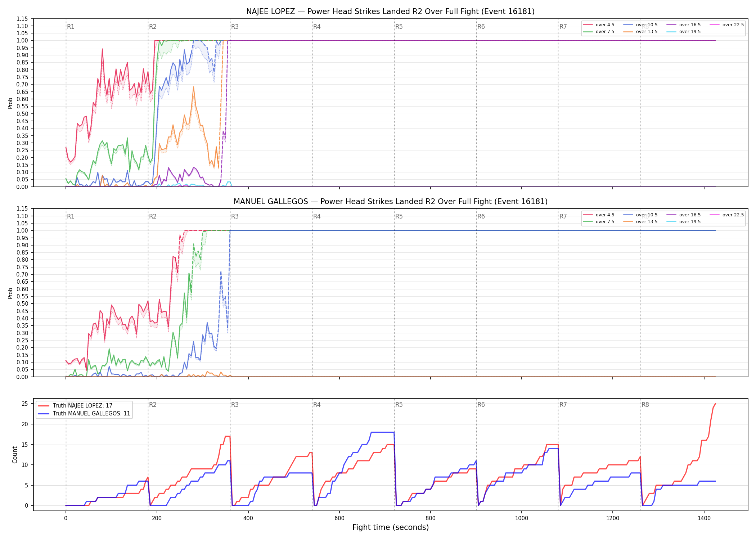Click cyan 'over 19.5' line swatch in Najee Lopez legend
Image resolution: width=756 pixels, height=540 pixels.
pyautogui.click(x=671, y=32)
